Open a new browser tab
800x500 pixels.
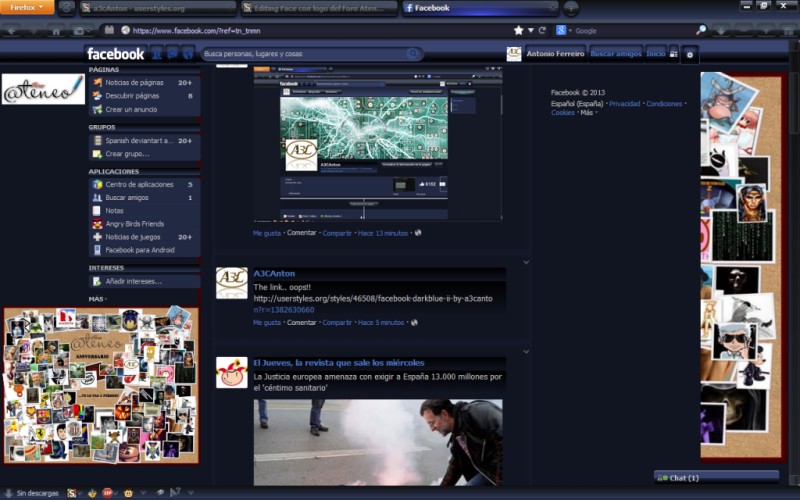pos(571,8)
